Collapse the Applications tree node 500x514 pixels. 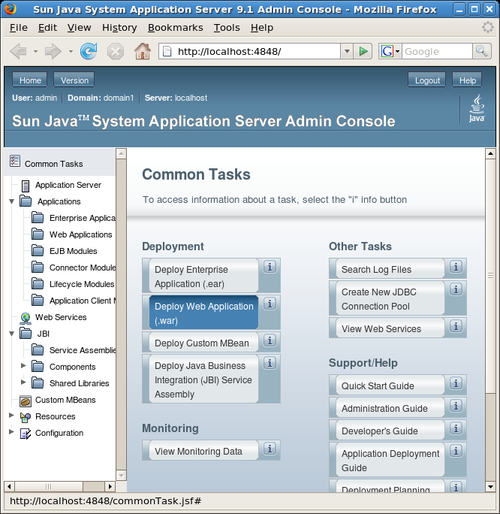click(x=12, y=201)
